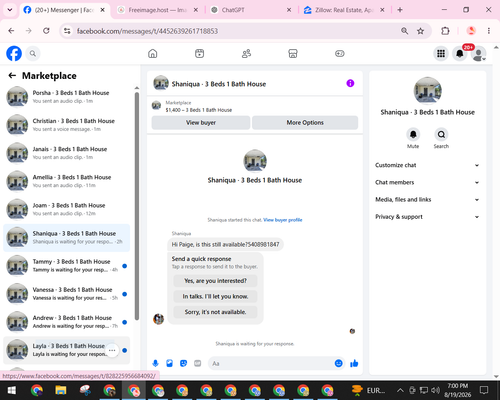This screenshot has height=400, width=500.
Task: Expand Privacy & support section
Action: (x=427, y=217)
